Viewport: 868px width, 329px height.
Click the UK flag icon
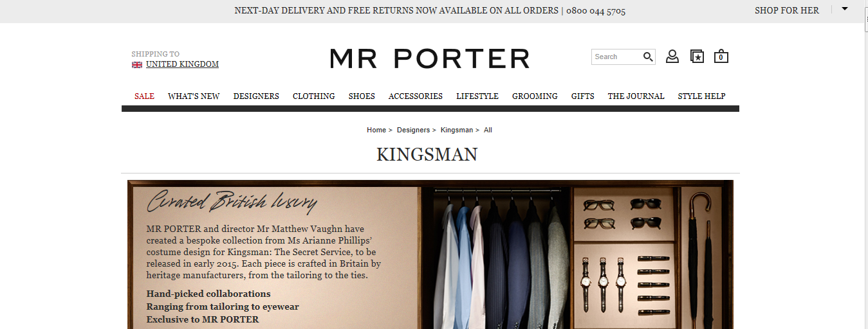tap(137, 65)
